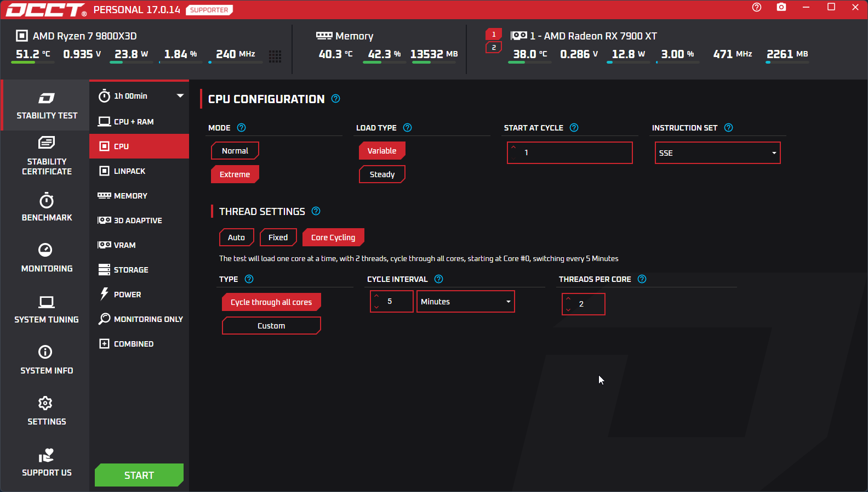Select Extreme mode
Viewport: 868px width, 492px height.
point(235,174)
